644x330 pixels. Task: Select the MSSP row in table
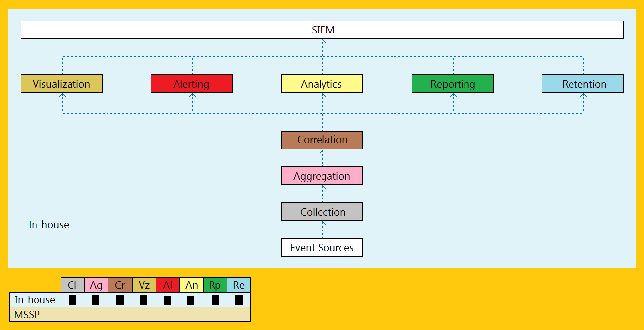130,314
